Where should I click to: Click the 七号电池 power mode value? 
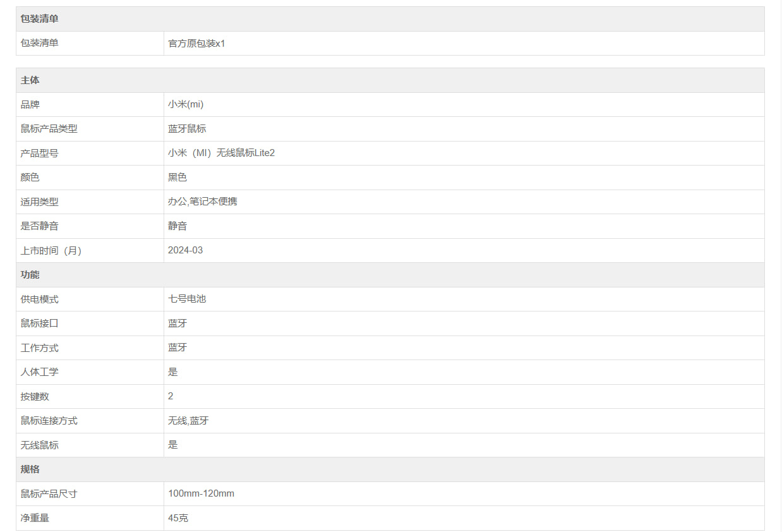(x=187, y=299)
